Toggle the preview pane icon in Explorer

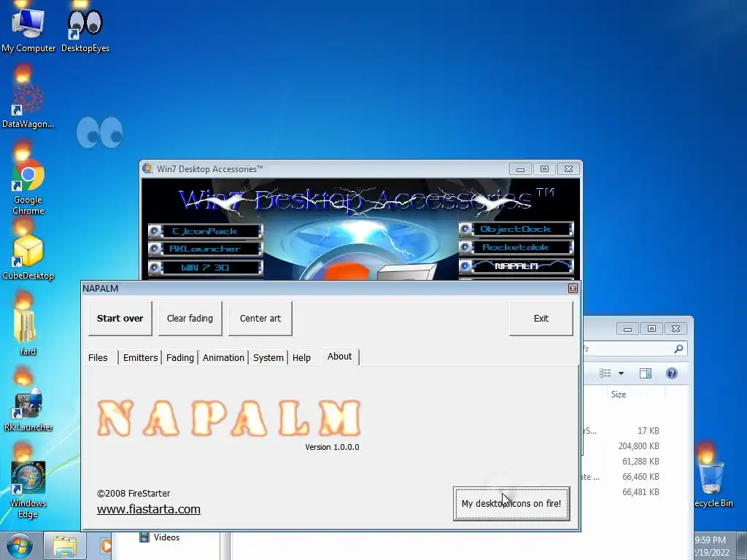[x=646, y=373]
